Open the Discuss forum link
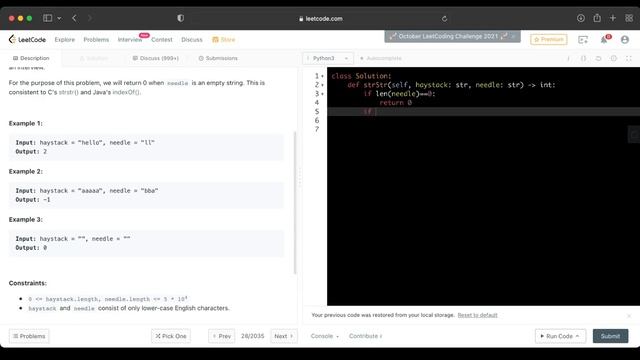This screenshot has width=640, height=360. [192, 40]
